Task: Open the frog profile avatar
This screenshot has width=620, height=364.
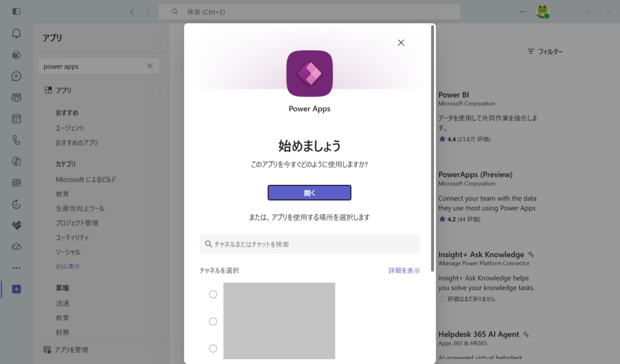Action: [542, 11]
